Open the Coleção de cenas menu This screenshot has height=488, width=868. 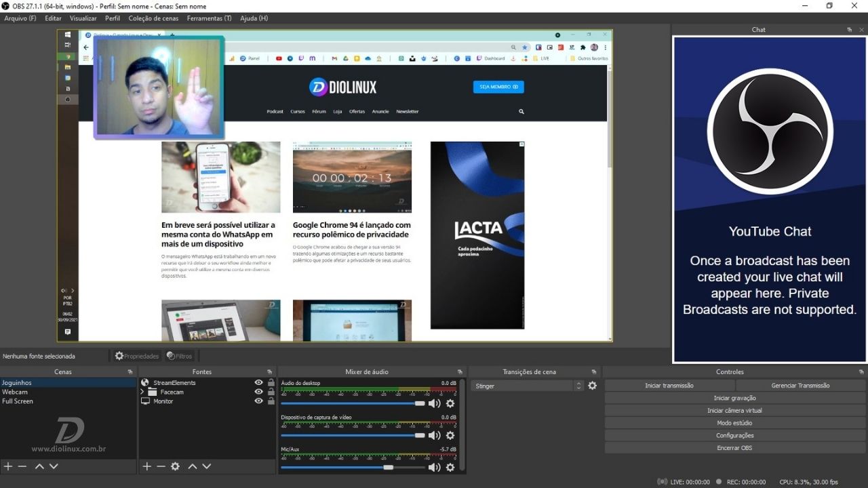click(153, 18)
